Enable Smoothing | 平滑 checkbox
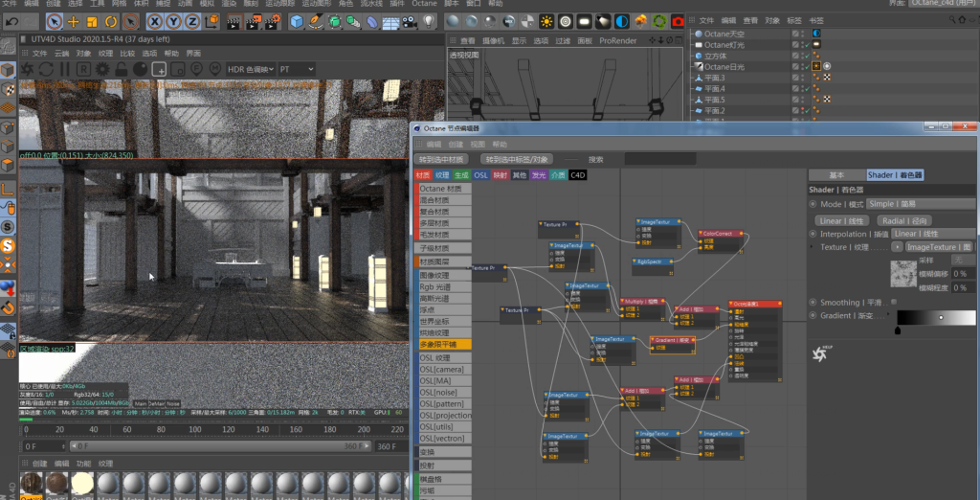This screenshot has width=980, height=500. click(x=894, y=302)
